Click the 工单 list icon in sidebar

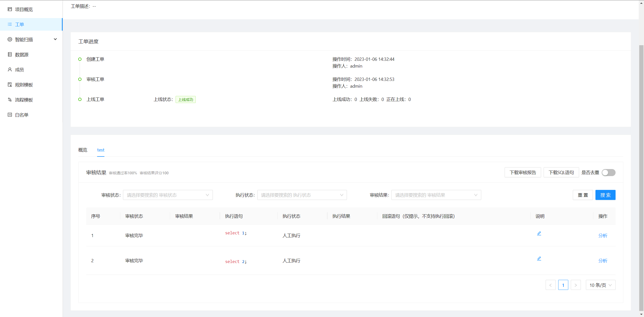10,24
